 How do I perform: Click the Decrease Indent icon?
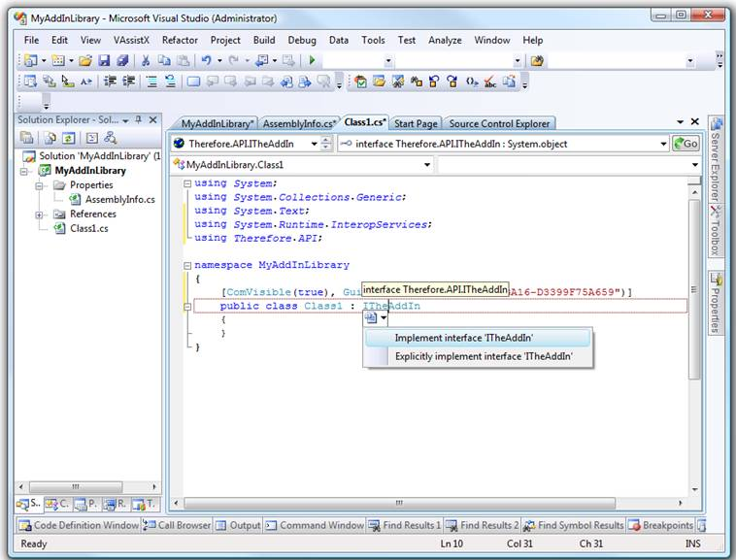tap(110, 82)
